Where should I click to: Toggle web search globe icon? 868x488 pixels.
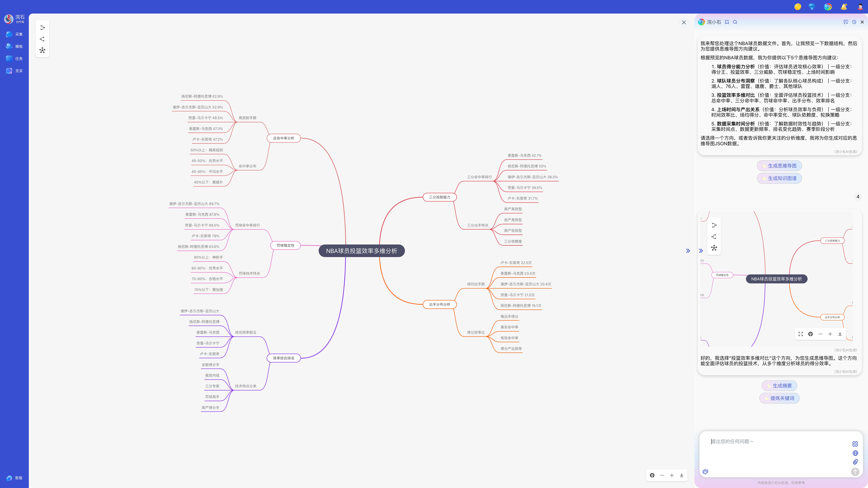(x=855, y=453)
